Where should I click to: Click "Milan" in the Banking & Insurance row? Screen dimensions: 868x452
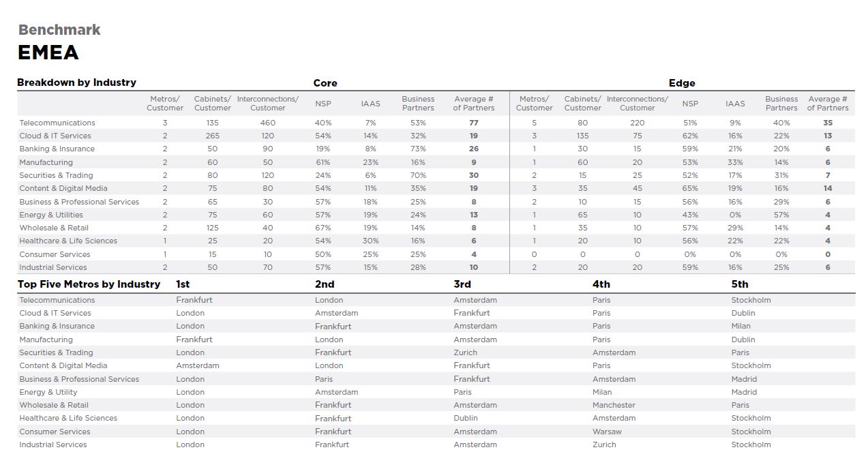[x=740, y=326]
